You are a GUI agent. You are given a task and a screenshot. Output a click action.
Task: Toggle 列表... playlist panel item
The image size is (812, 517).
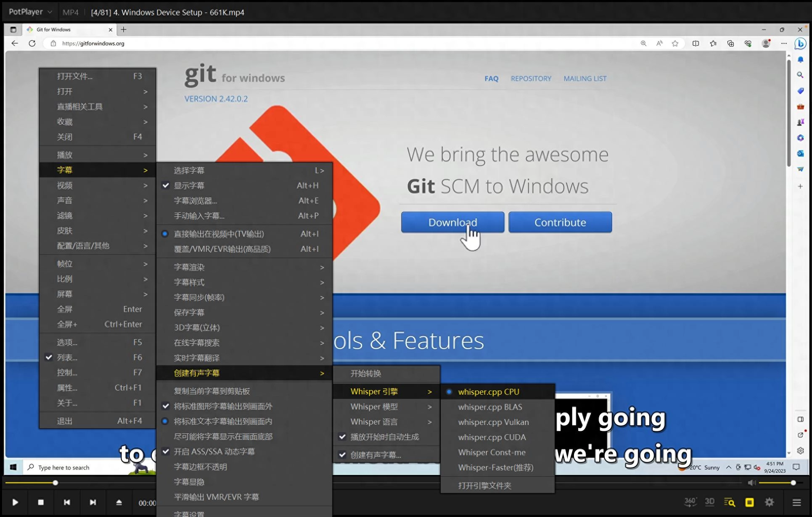98,357
